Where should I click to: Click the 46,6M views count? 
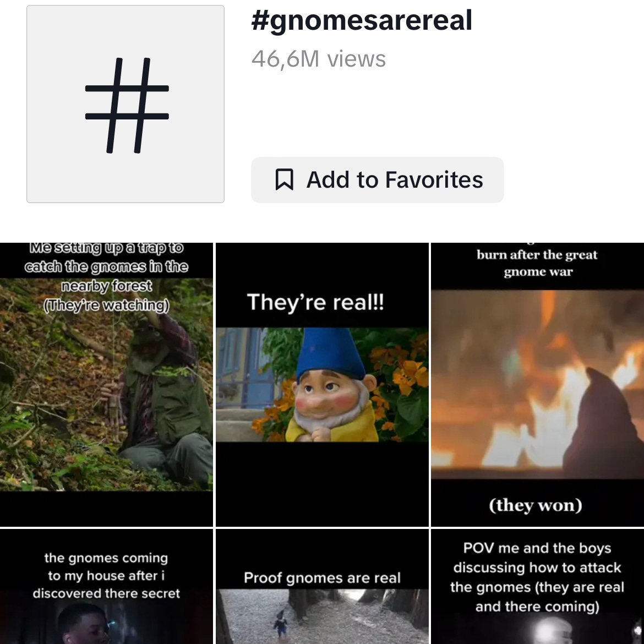point(319,59)
